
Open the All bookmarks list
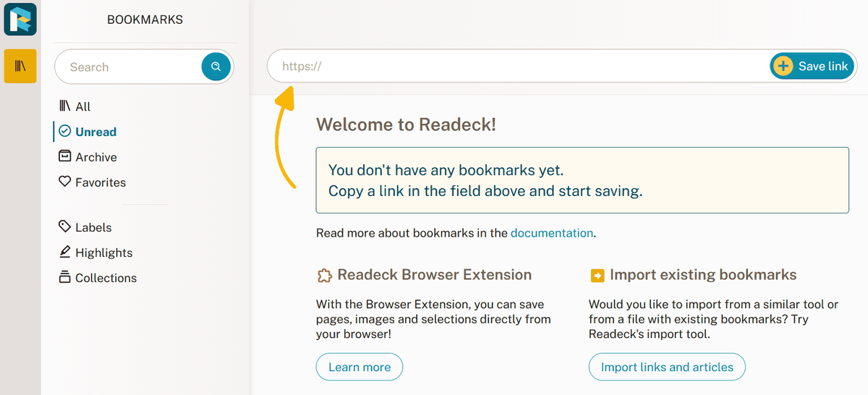point(83,107)
